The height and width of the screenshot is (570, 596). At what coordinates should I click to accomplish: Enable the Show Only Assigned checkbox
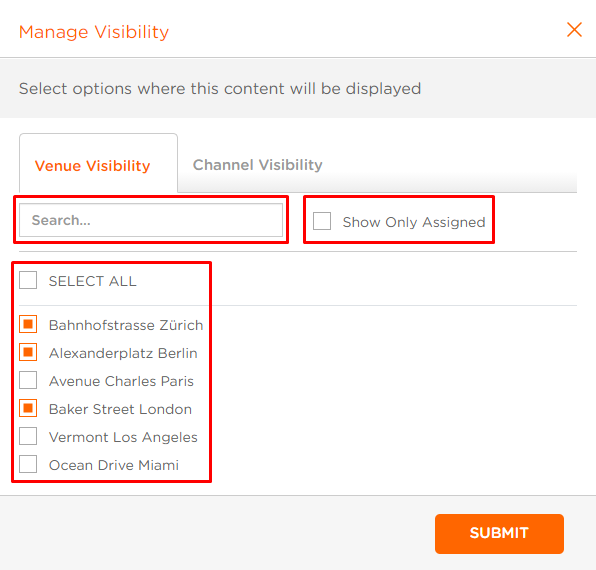[322, 221]
